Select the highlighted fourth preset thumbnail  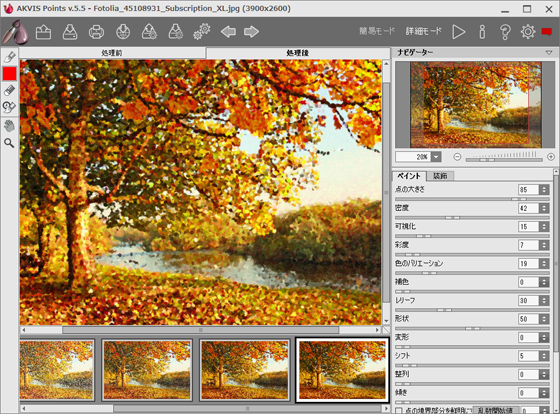[x=342, y=369]
